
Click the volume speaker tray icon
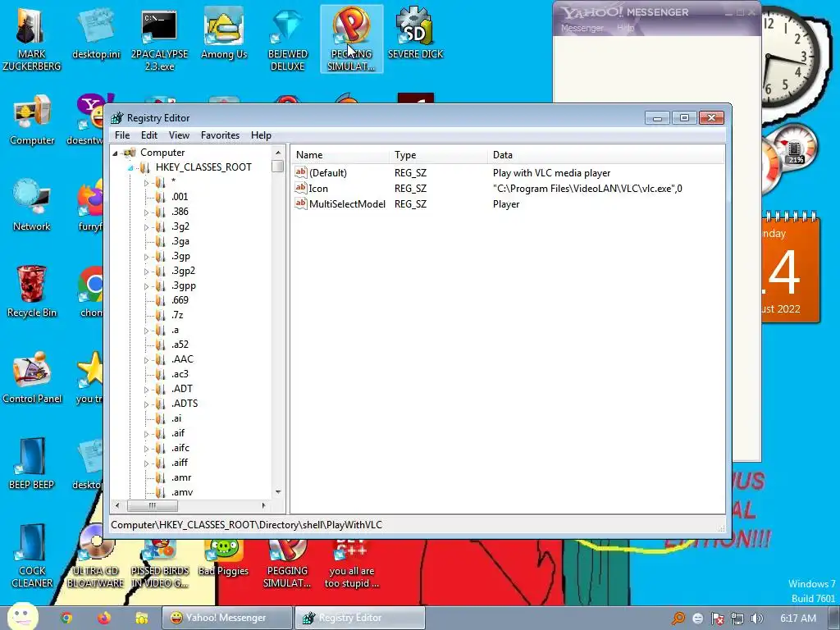coord(756,619)
